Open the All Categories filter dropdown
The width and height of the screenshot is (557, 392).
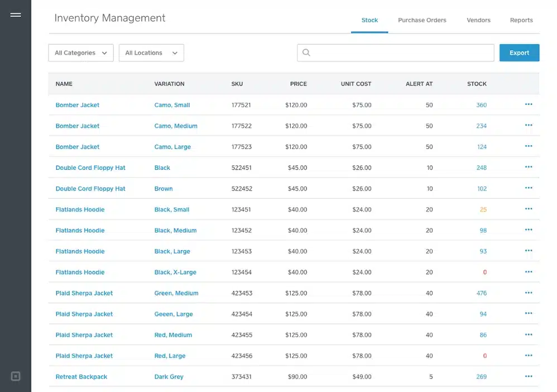80,52
